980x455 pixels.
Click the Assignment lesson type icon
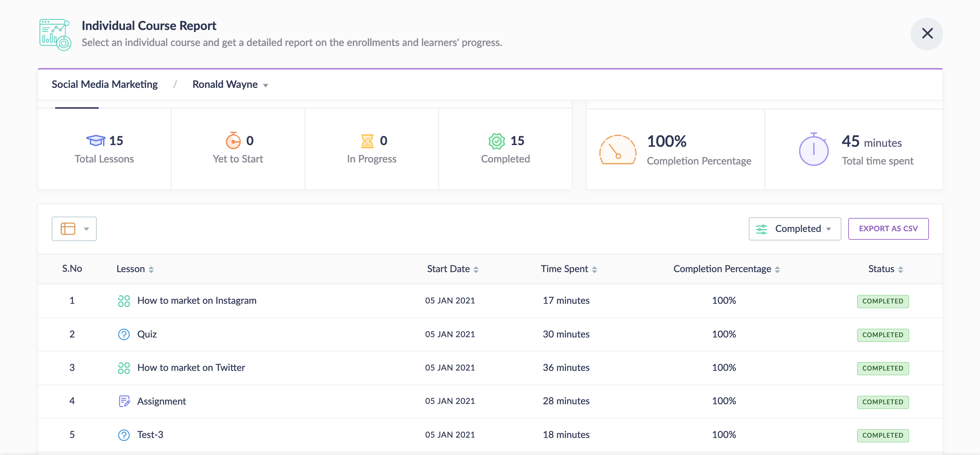(x=124, y=401)
